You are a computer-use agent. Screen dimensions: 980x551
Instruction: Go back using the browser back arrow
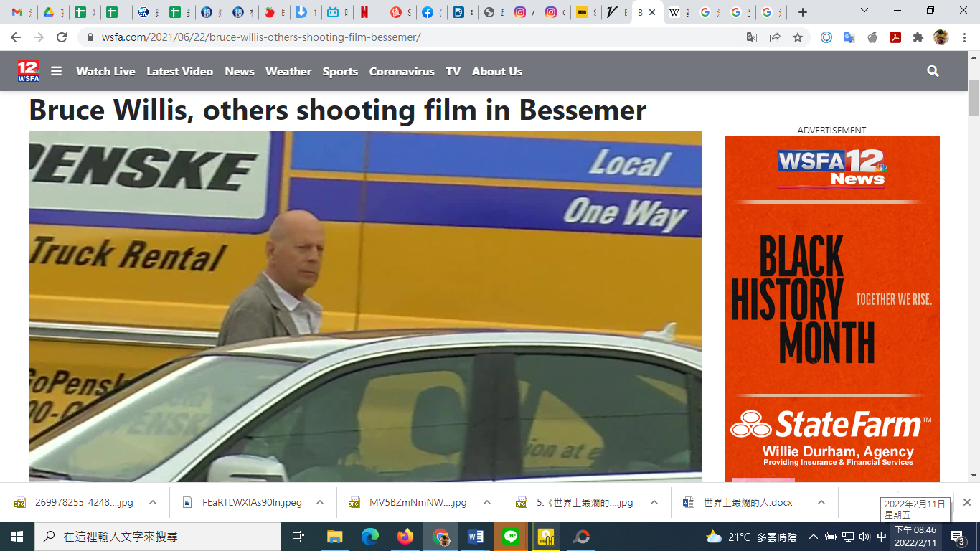click(16, 37)
